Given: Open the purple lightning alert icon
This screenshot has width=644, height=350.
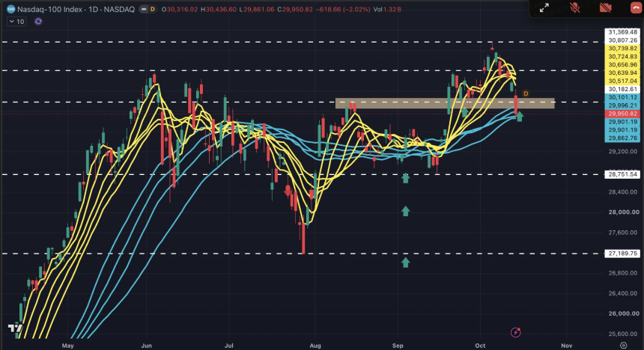Looking at the screenshot, I should [515, 332].
